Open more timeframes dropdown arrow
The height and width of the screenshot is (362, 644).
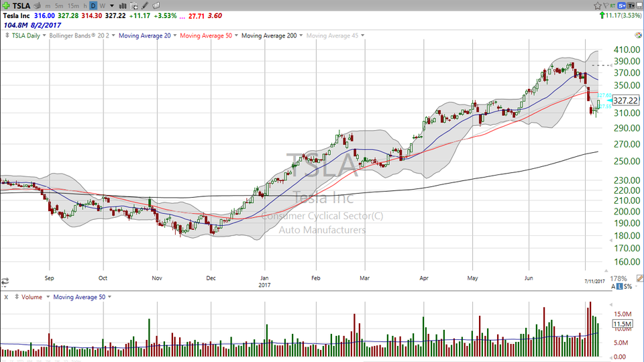pyautogui.click(x=112, y=6)
